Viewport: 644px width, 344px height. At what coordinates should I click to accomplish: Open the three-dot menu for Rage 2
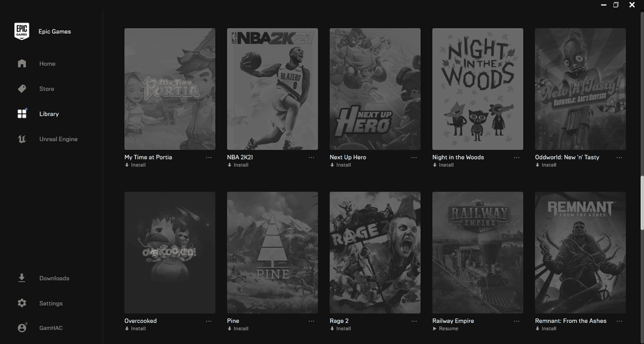(x=414, y=322)
